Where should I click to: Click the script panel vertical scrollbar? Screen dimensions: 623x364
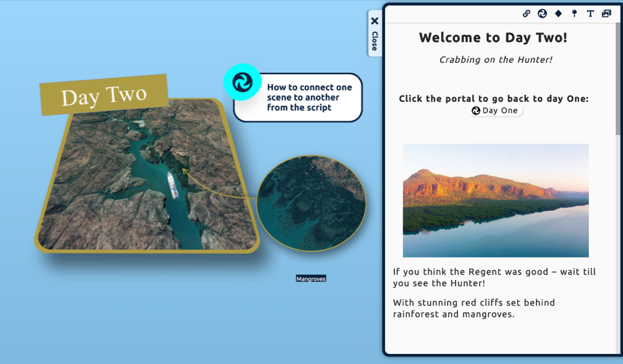tap(618, 80)
